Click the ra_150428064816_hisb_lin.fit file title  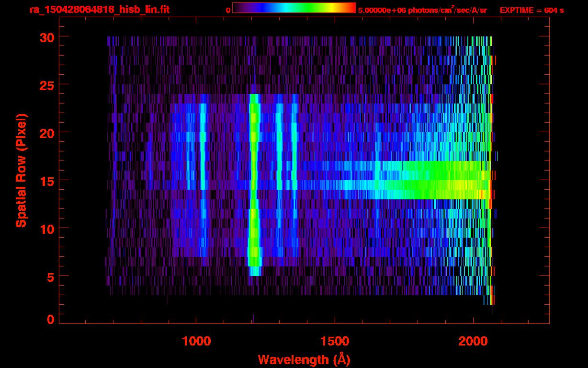pyautogui.click(x=99, y=10)
